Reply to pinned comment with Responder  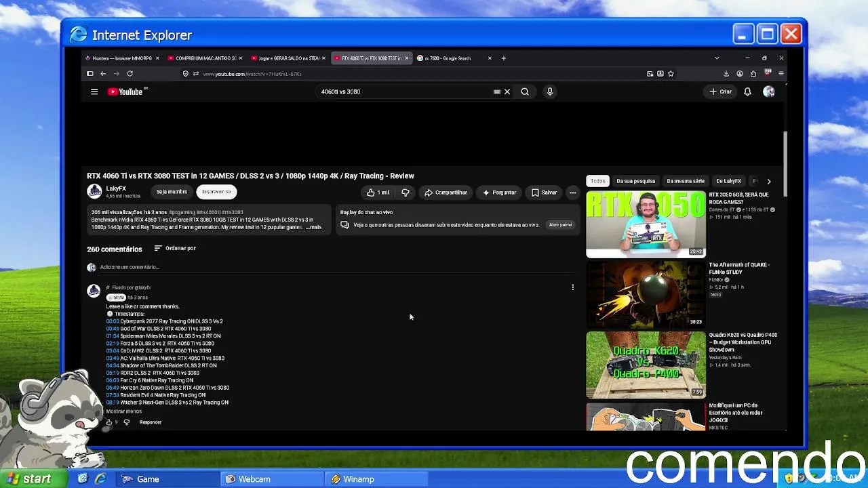[x=151, y=422]
